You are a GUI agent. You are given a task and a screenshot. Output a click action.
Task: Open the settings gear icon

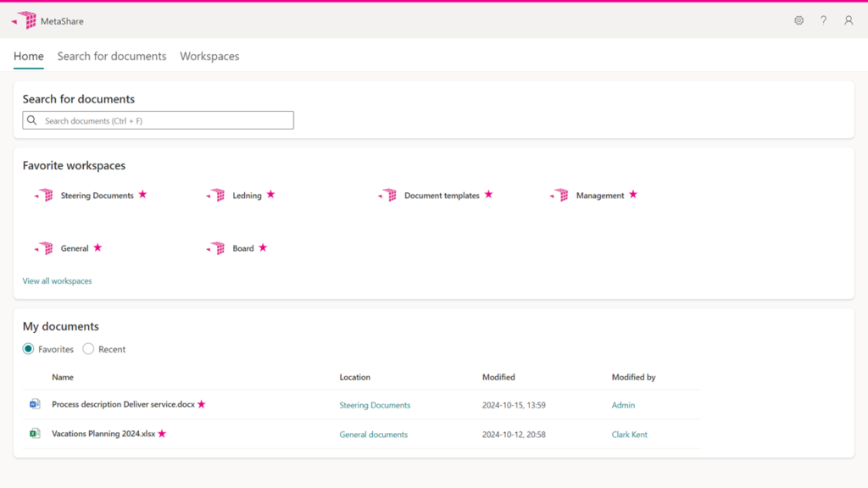click(x=798, y=20)
